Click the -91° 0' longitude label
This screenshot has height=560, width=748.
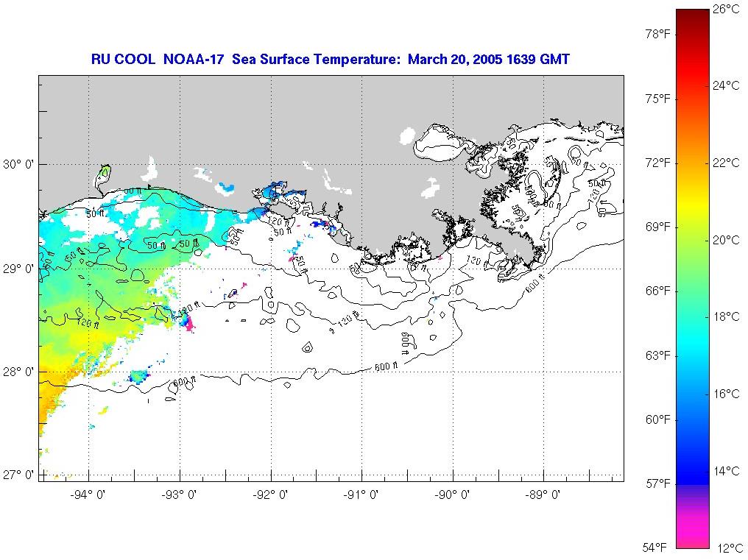[361, 495]
